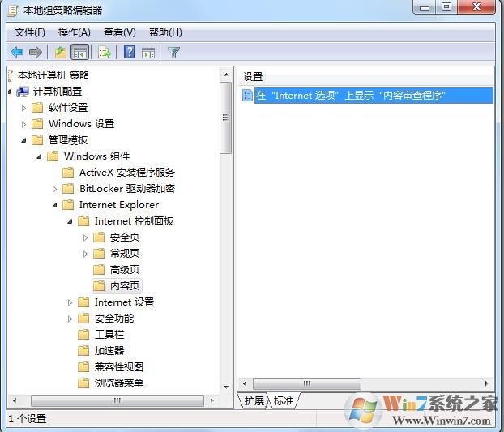Click the 高级页 folder icon
Viewport: 504px width, 432px height.
[x=99, y=270]
